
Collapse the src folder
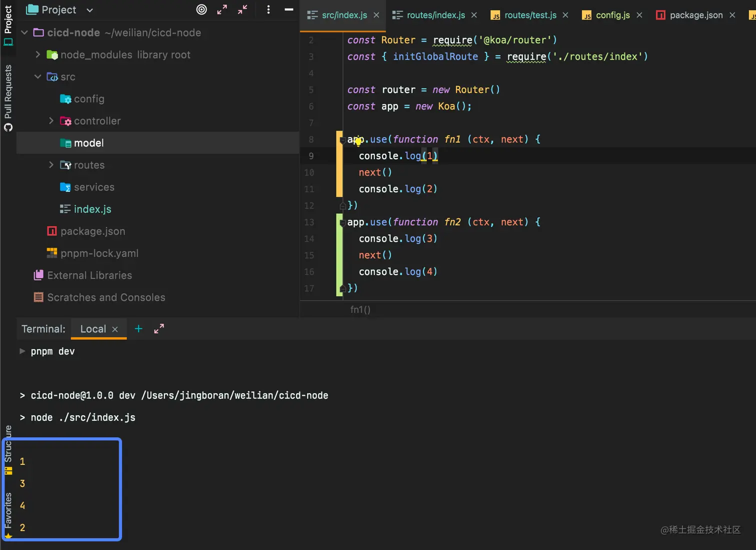click(x=37, y=77)
